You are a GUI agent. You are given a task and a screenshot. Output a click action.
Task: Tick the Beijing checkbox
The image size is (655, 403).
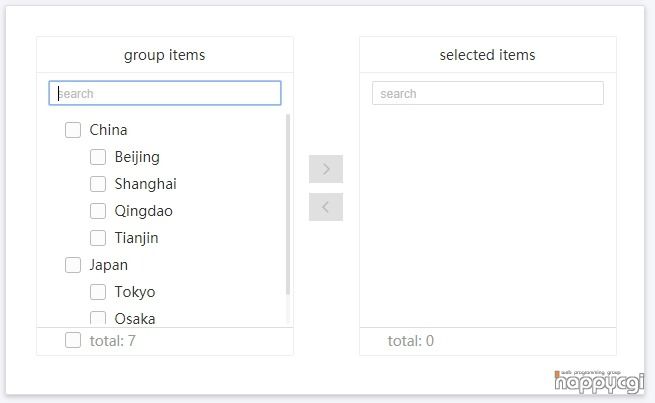(98, 157)
